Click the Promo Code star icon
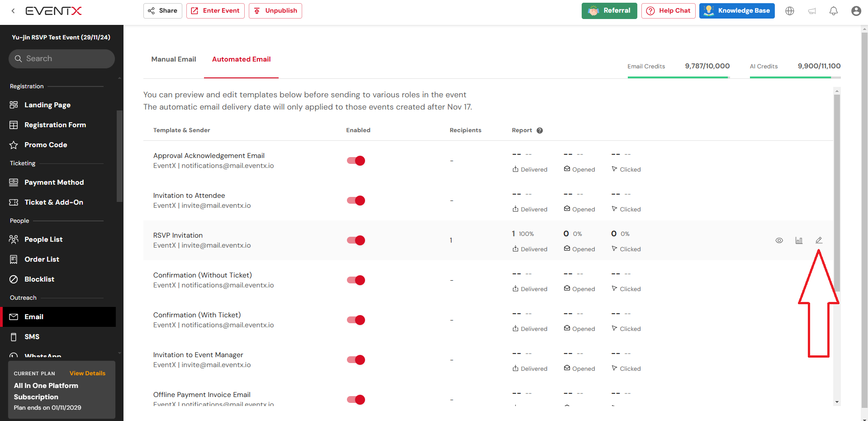 14,145
